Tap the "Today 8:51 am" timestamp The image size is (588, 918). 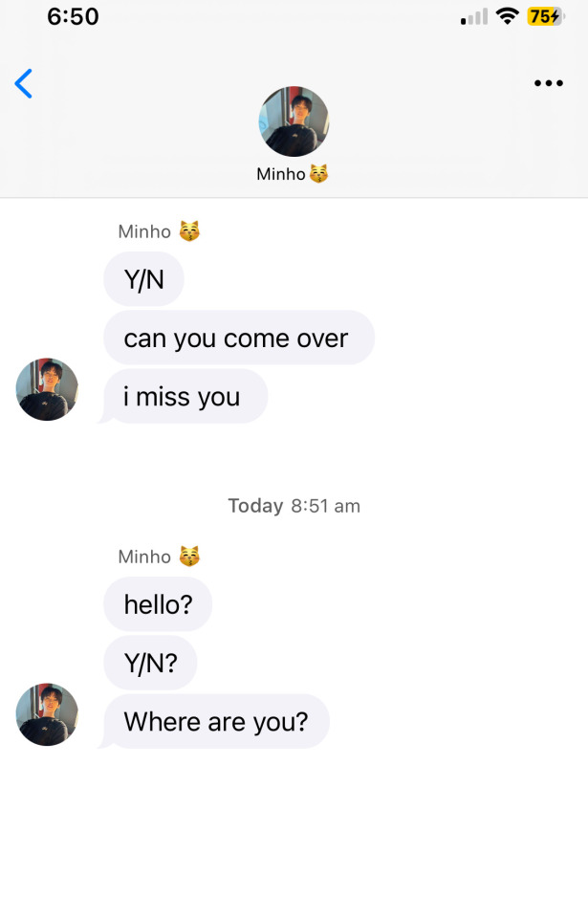[x=294, y=506]
